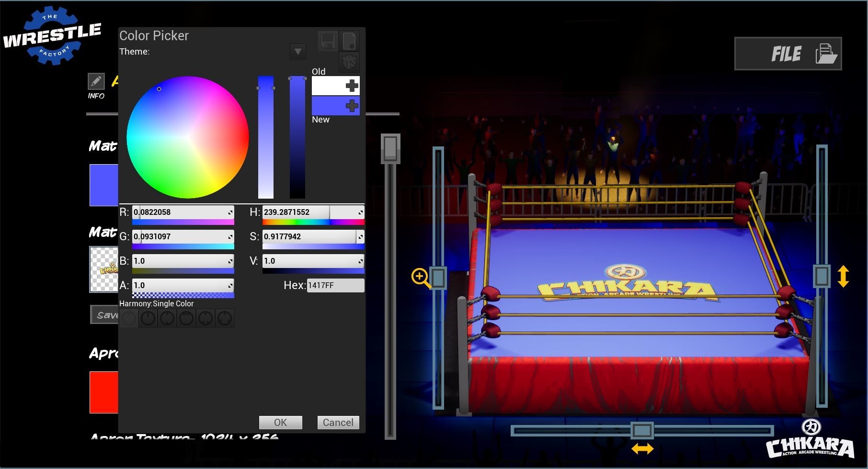
Task: Click the blue Mat color swatch
Action: 104,185
